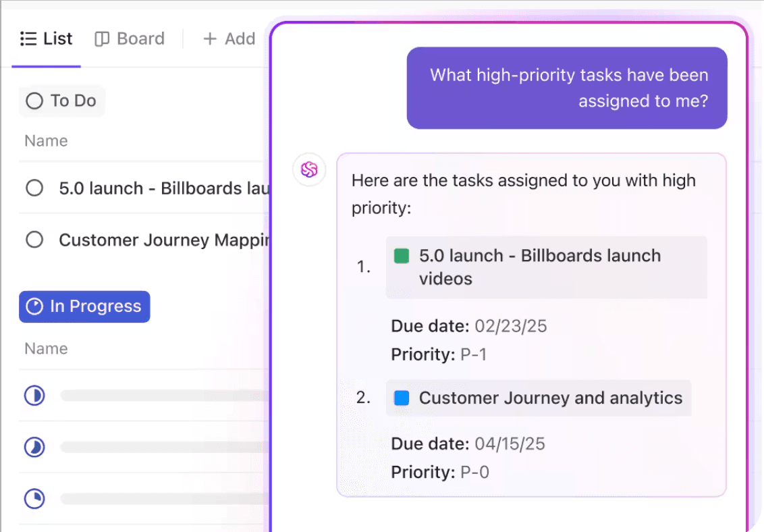Click the board icon on the Board tab
This screenshot has width=764, height=532.
pyautogui.click(x=102, y=39)
